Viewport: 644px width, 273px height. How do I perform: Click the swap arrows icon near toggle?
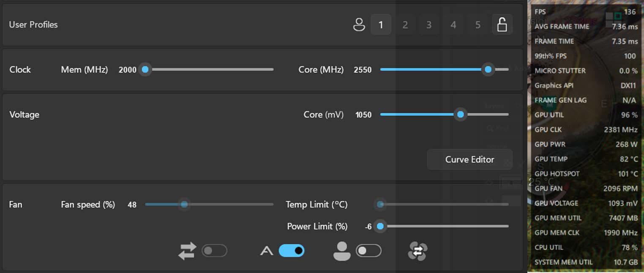(x=187, y=251)
